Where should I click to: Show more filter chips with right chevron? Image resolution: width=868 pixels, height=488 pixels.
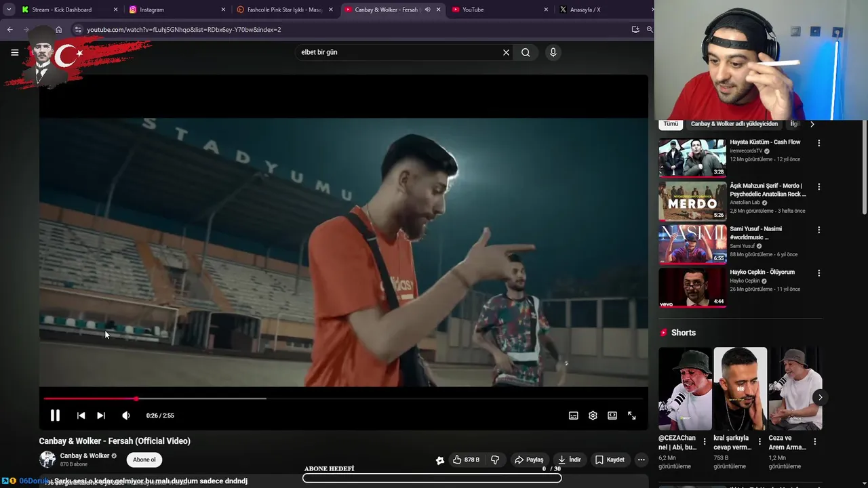tap(812, 124)
